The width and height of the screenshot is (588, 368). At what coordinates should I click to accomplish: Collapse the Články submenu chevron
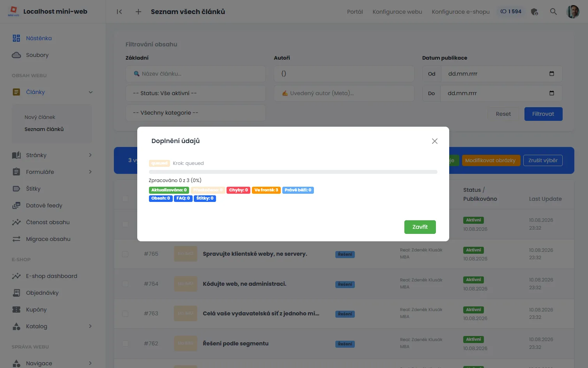90,92
